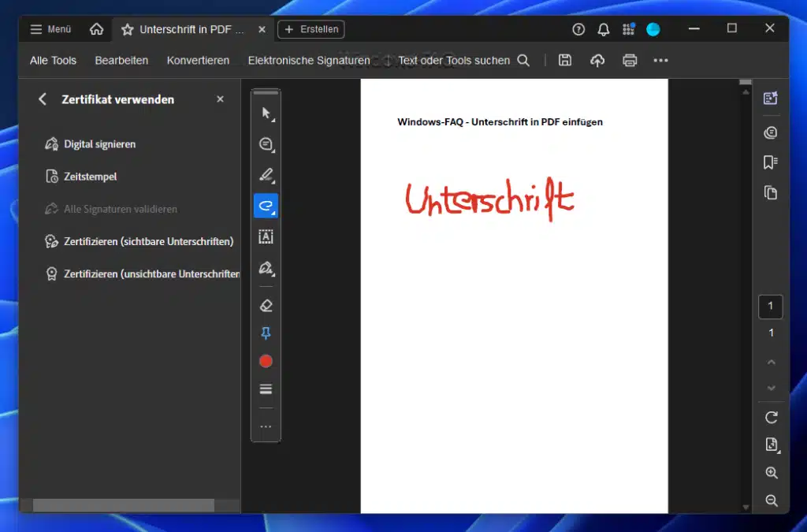807x532 pixels.
Task: Open the comments panel icon
Action: [x=771, y=132]
